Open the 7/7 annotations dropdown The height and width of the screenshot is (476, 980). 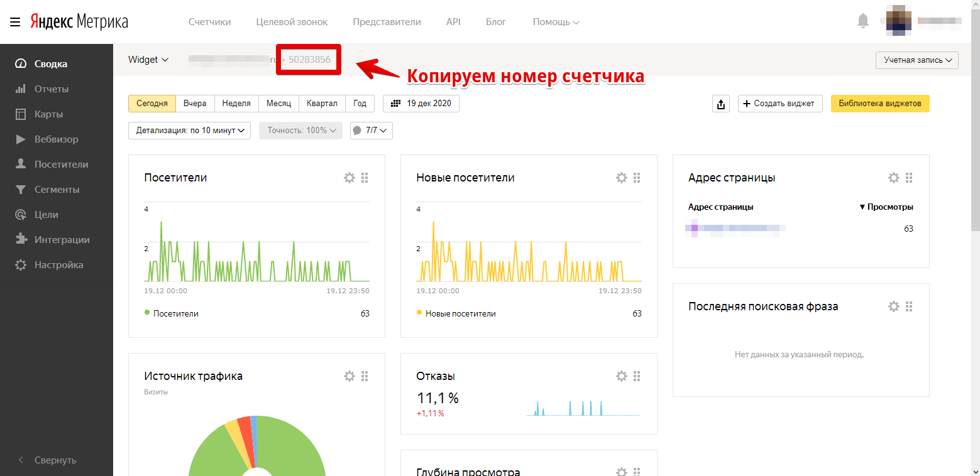[371, 131]
